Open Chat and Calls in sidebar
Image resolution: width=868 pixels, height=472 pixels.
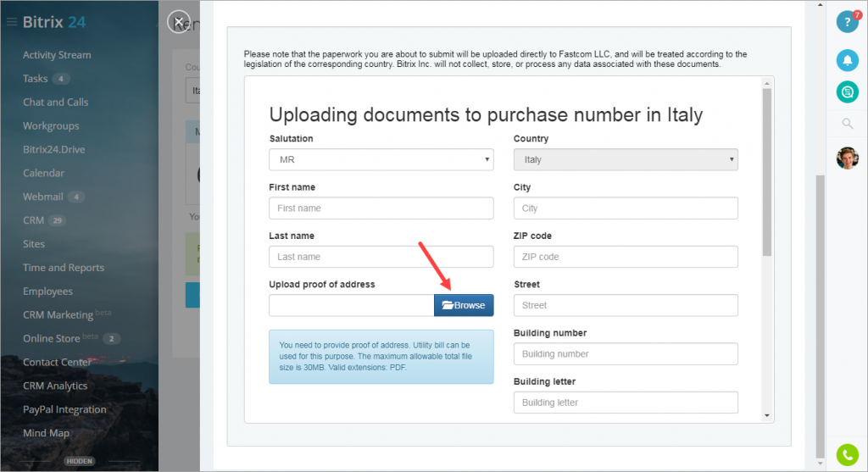[55, 103]
